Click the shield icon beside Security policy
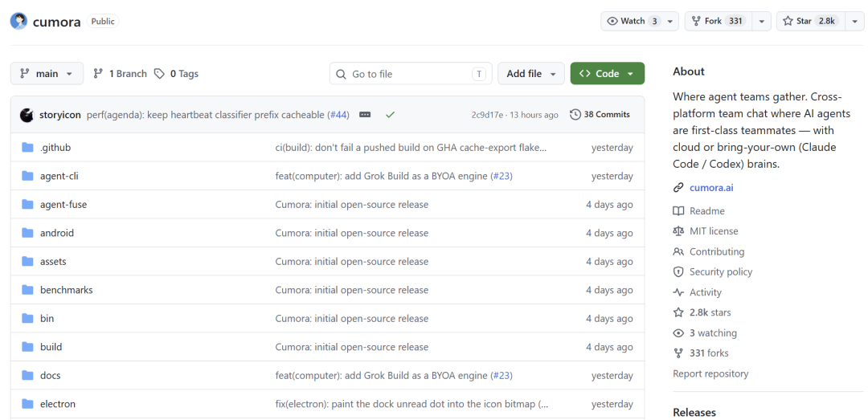Screen dimensions: 868x420 (678, 271)
